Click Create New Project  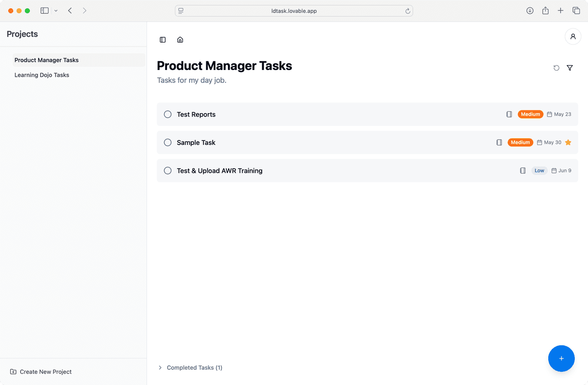(41, 372)
